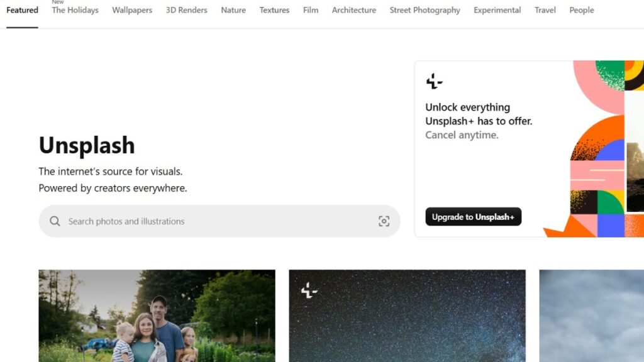This screenshot has width=644, height=362.
Task: Open the Architecture category
Action: point(353,10)
